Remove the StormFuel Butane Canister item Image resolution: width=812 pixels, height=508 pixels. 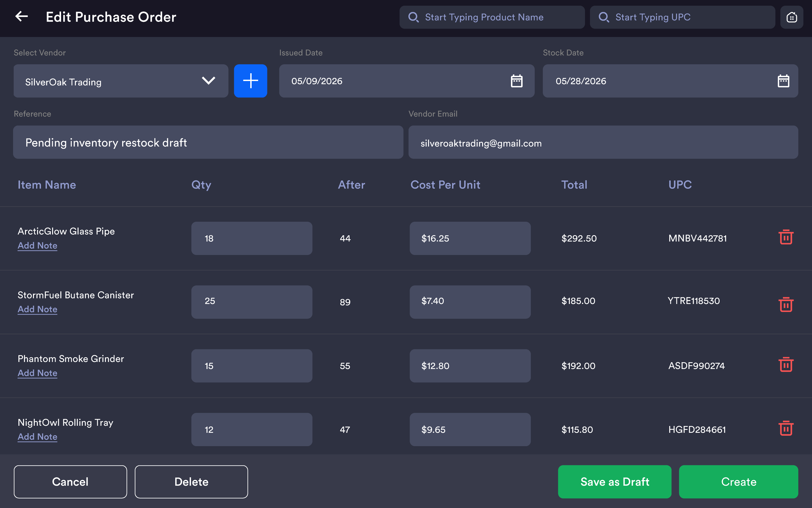pyautogui.click(x=786, y=304)
